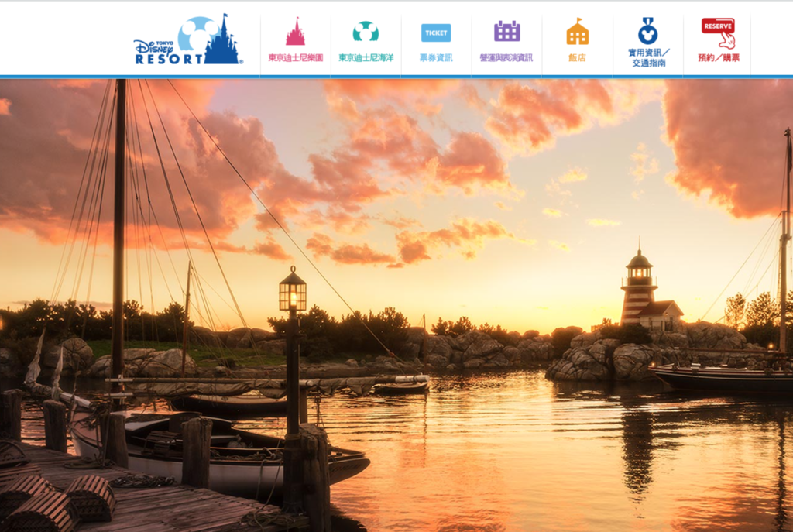Open 實用資訊／交通指南 menu label
This screenshot has height=532, width=793.
click(x=649, y=57)
